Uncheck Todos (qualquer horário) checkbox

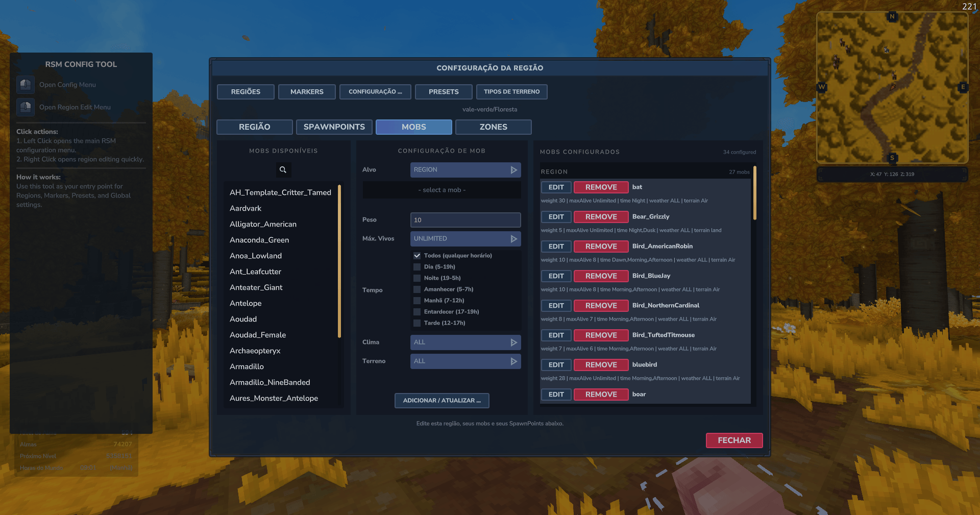[x=417, y=256]
